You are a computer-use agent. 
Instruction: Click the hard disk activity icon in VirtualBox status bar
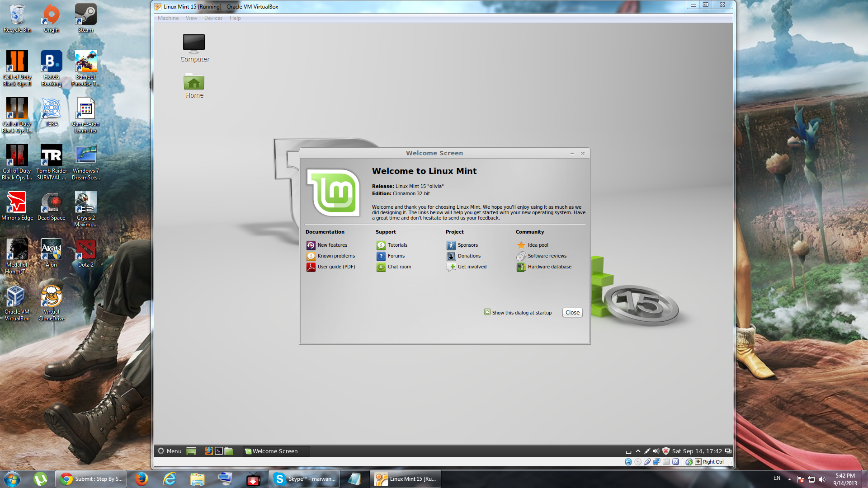(x=628, y=461)
